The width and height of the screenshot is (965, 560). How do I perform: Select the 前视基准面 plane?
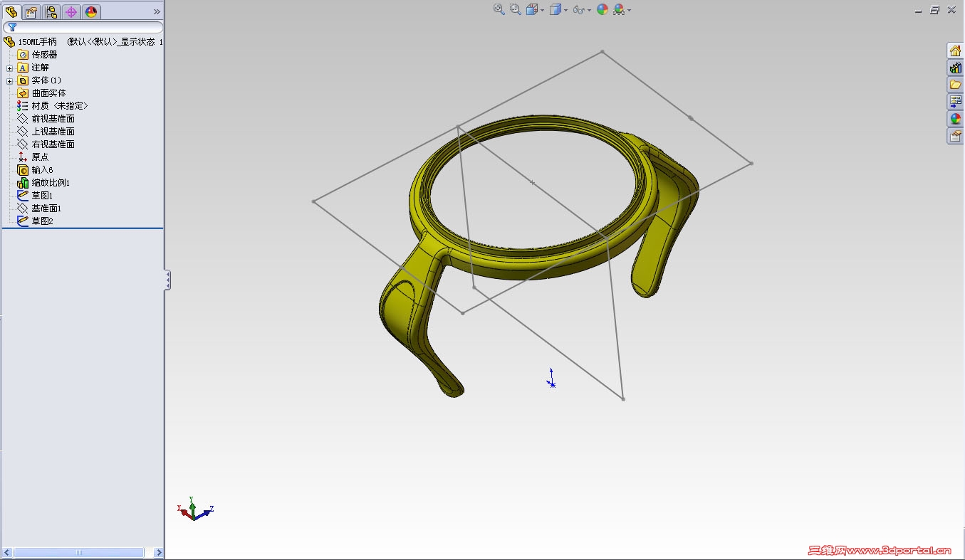point(53,119)
